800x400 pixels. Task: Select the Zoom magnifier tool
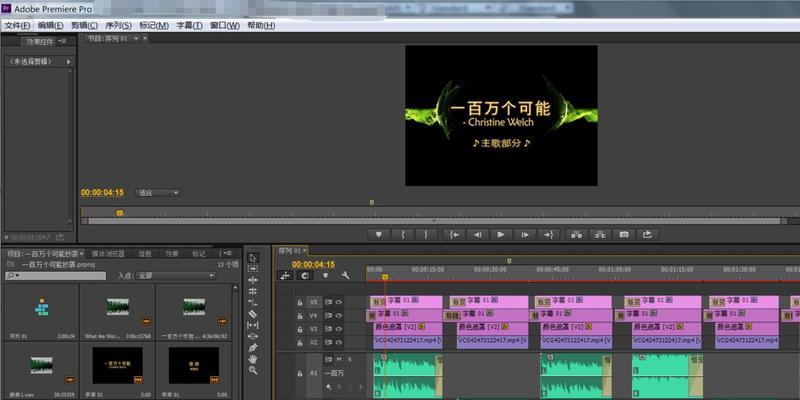(x=253, y=370)
